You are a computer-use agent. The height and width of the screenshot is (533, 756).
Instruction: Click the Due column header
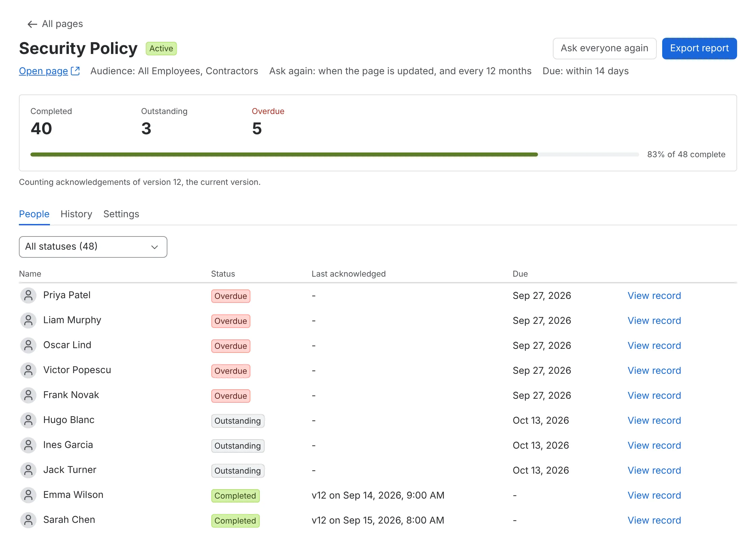click(x=520, y=274)
